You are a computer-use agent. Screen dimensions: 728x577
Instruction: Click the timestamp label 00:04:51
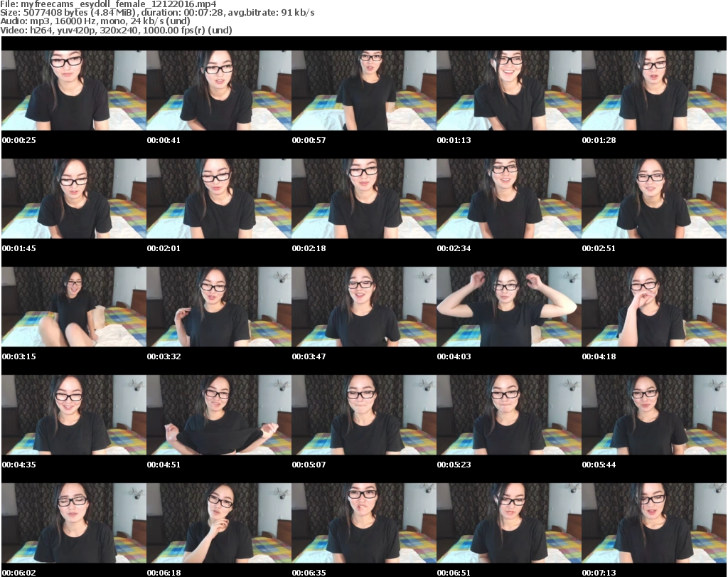click(x=164, y=465)
